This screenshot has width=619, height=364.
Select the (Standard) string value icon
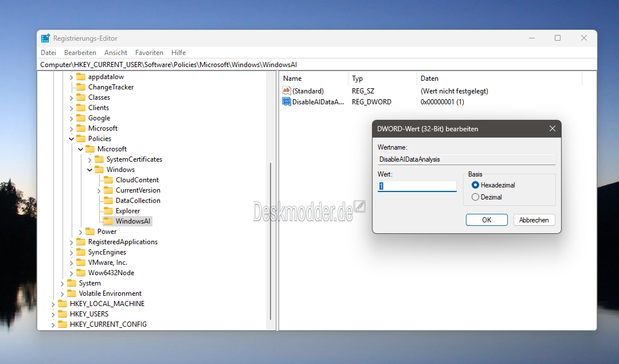286,91
